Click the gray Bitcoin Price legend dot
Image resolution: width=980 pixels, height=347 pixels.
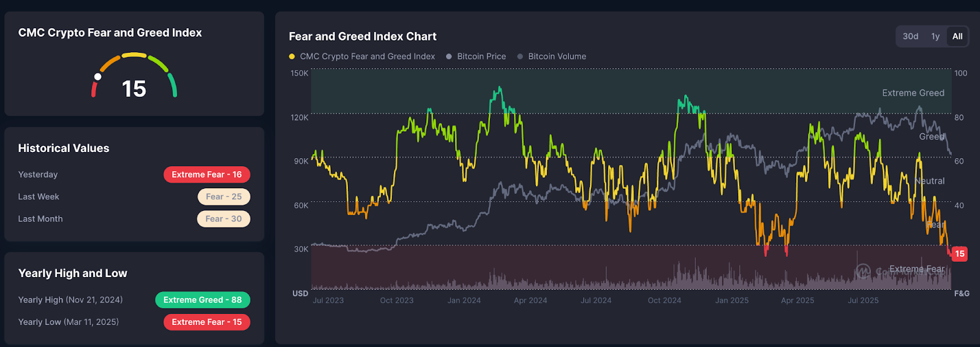[x=449, y=56]
